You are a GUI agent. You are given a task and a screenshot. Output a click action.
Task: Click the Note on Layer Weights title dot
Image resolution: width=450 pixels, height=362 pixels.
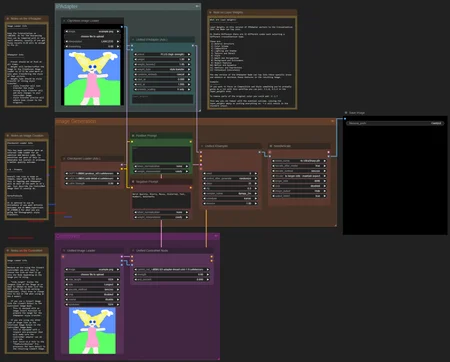[210, 12]
